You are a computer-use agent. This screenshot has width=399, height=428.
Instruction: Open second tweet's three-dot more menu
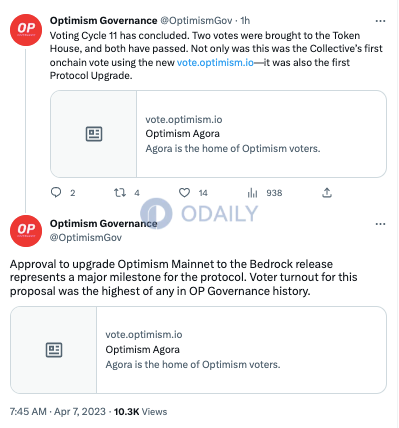pyautogui.click(x=380, y=224)
